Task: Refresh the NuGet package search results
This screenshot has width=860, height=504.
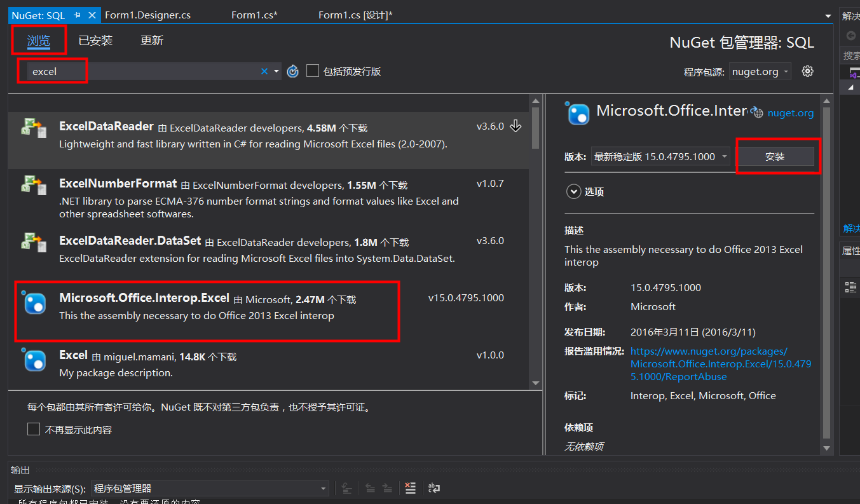Action: click(x=292, y=71)
